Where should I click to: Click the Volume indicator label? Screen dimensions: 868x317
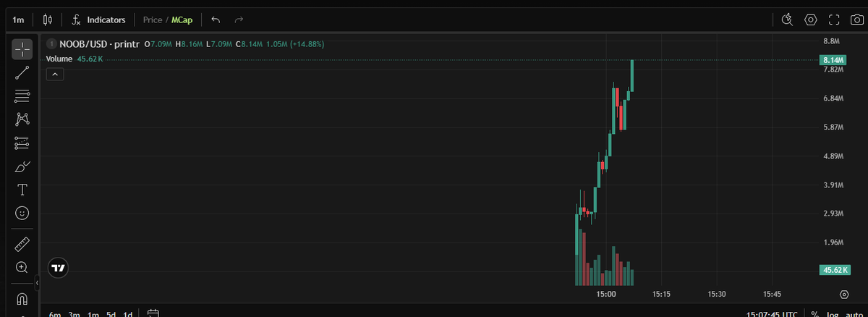point(59,59)
